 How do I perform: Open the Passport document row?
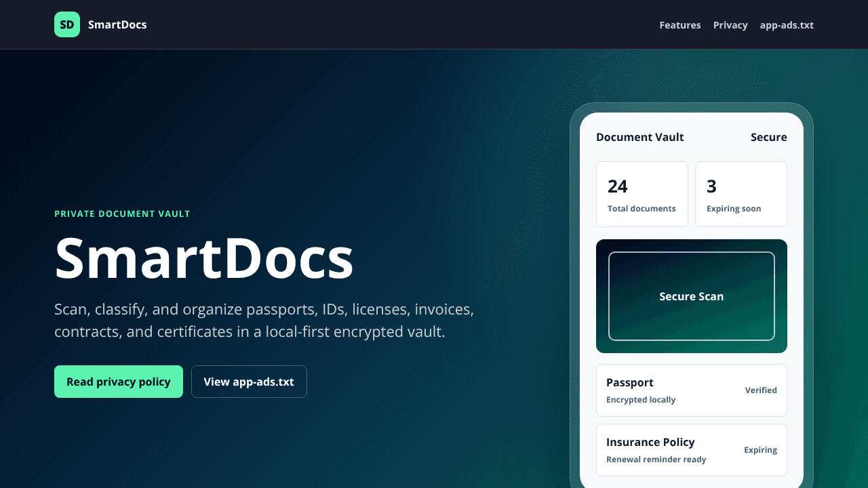tap(692, 390)
